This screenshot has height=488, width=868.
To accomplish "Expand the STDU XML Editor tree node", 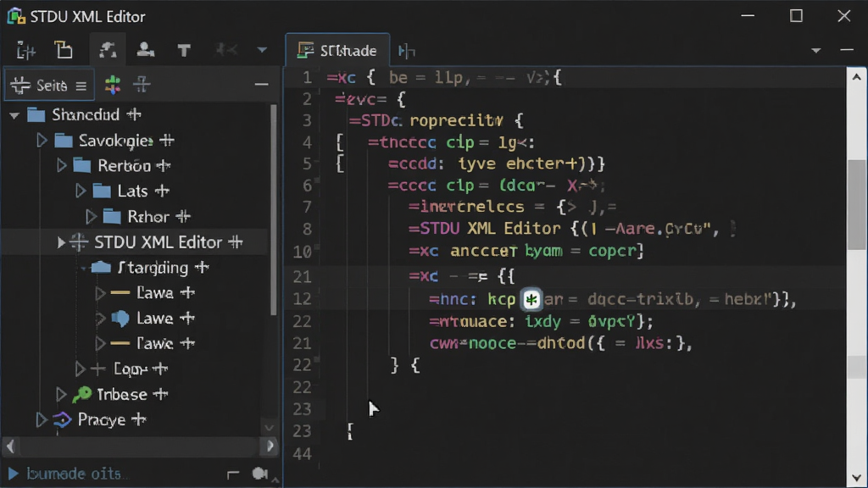I will (61, 242).
